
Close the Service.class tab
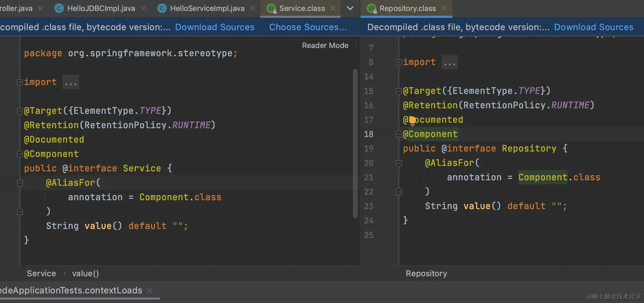point(333,8)
